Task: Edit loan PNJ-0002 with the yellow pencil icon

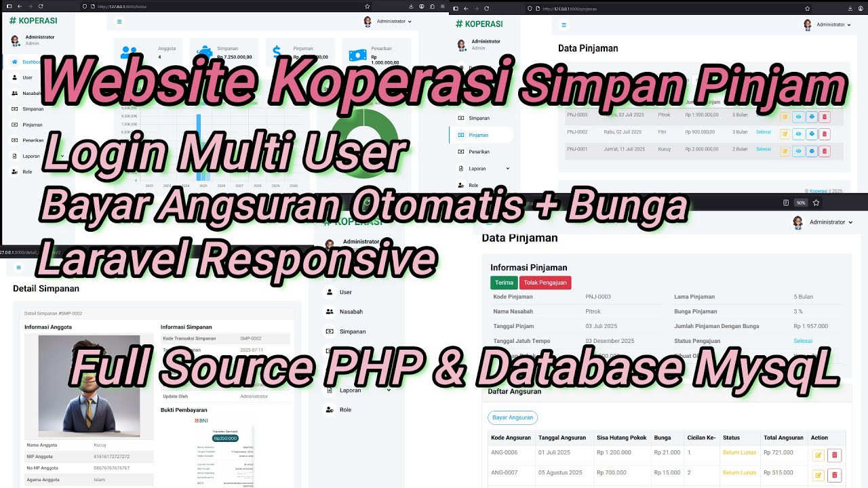Action: [785, 134]
